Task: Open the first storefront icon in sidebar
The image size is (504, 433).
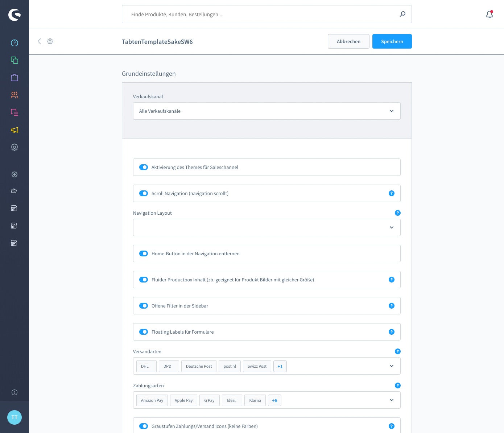Action: [14, 208]
